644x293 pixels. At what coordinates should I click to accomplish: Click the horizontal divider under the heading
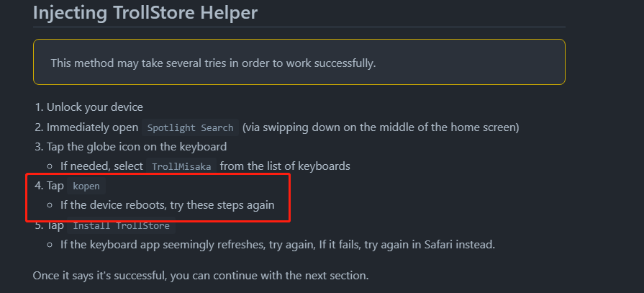click(299, 27)
